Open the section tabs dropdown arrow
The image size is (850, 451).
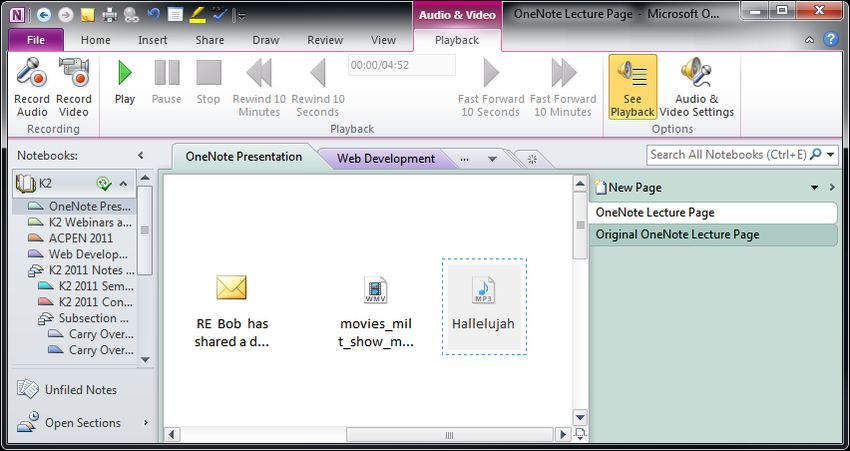(492, 159)
